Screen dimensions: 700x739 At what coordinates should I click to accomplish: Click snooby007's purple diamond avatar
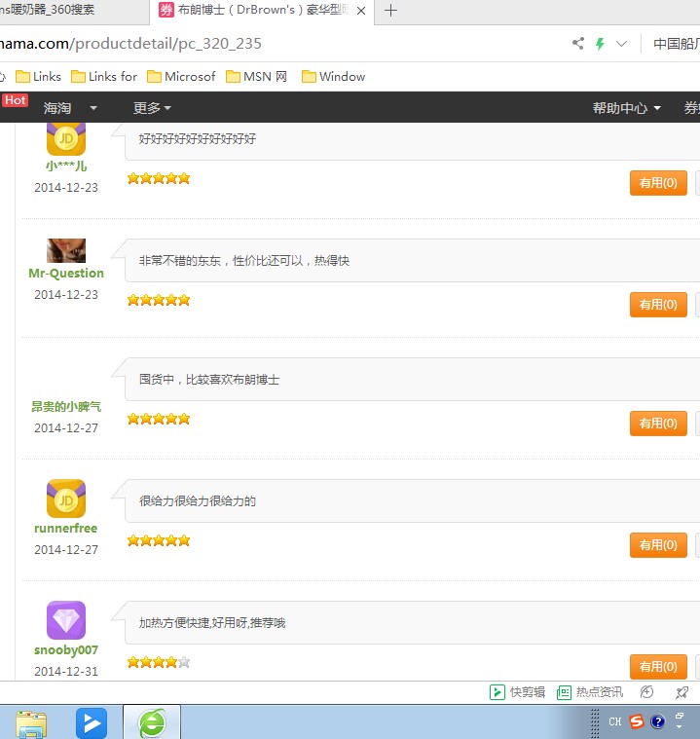point(66,620)
